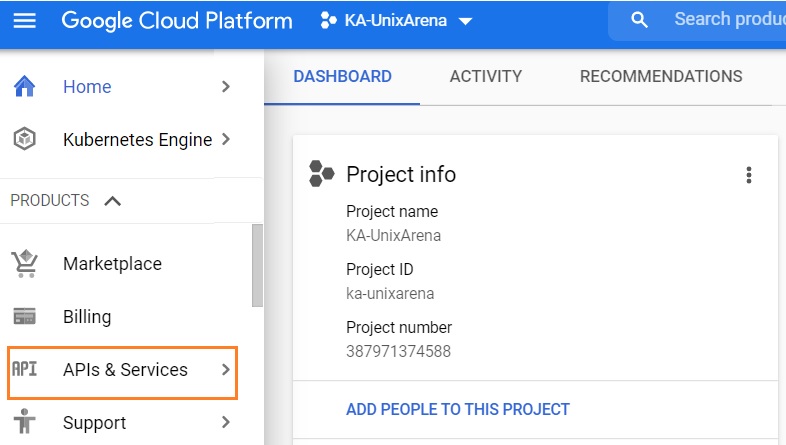Click the Project ID label
Image resolution: width=786 pixels, height=445 pixels.
[379, 270]
